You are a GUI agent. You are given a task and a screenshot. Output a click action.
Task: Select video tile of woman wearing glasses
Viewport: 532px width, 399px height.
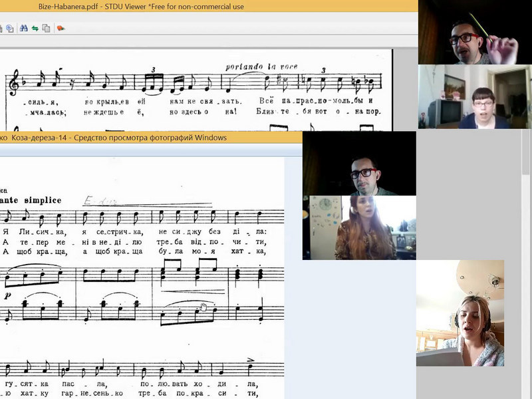click(475, 96)
